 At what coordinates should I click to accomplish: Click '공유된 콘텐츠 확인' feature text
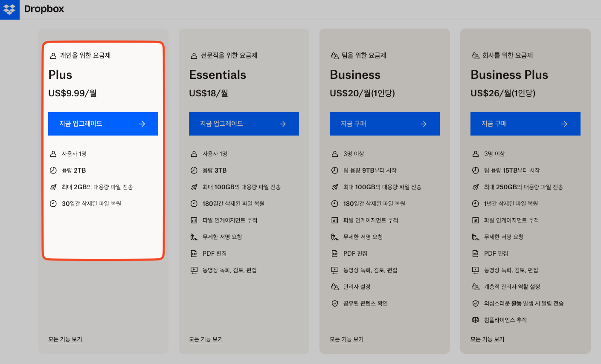pyautogui.click(x=366, y=303)
